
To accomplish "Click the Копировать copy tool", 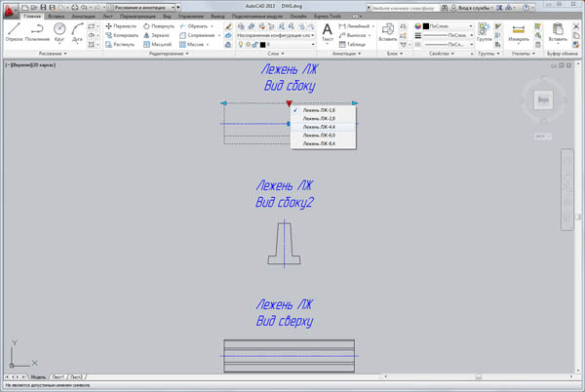I will tap(122, 35).
